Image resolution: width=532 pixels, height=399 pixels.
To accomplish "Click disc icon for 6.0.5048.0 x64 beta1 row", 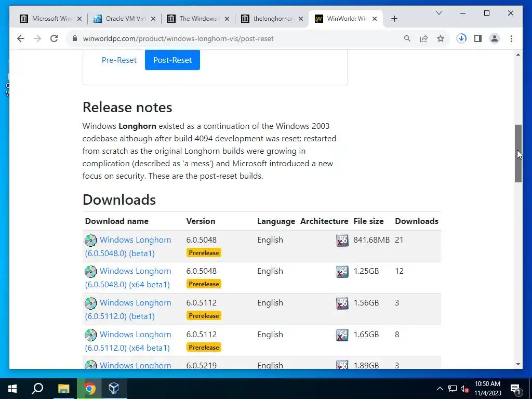I will (90, 271).
